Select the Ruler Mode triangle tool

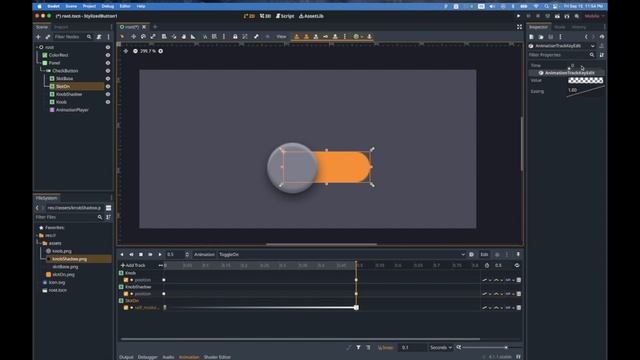193,37
